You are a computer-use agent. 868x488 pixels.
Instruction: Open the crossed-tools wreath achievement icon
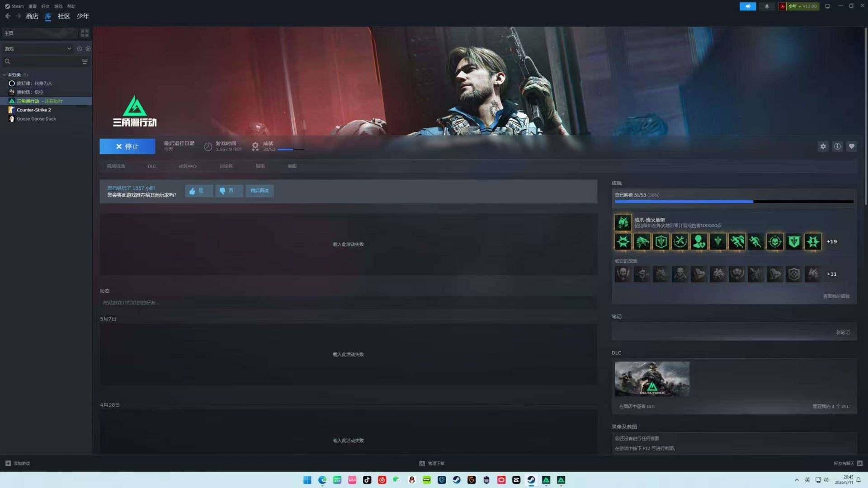coord(680,242)
